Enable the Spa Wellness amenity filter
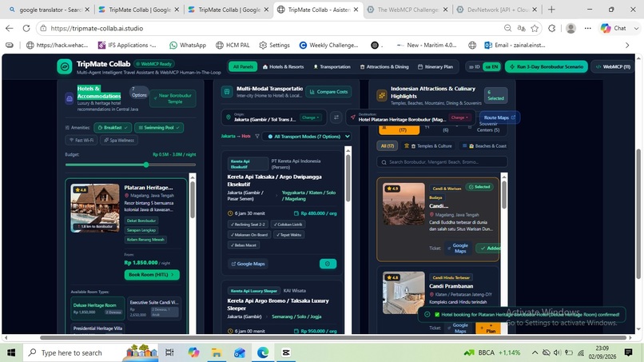 119,140
